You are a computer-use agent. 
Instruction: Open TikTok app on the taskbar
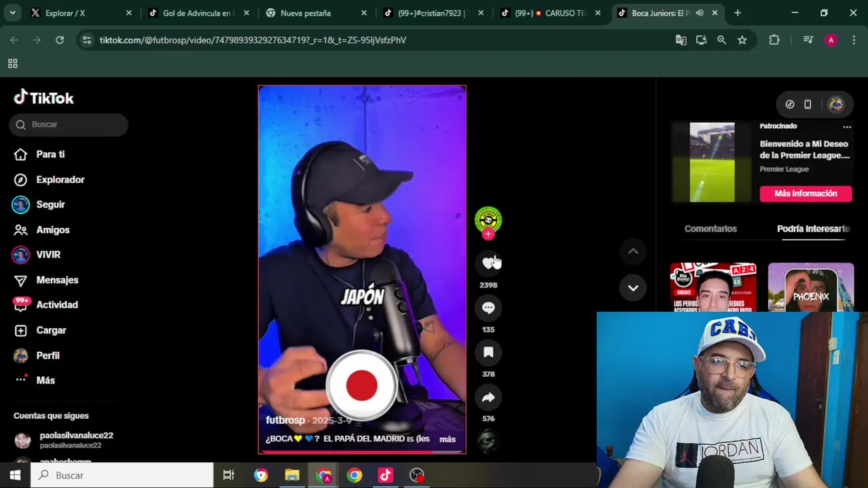385,475
